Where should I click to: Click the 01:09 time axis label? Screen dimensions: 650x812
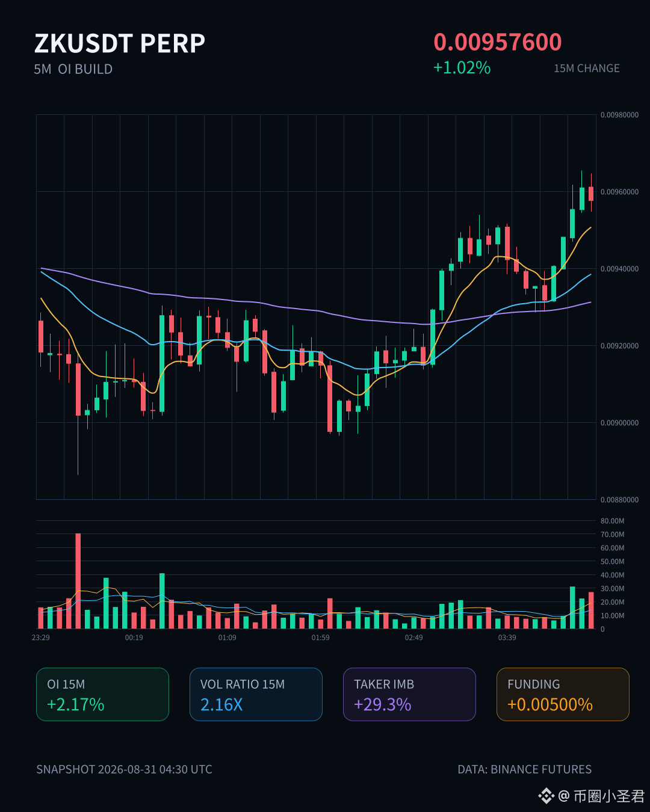[227, 638]
